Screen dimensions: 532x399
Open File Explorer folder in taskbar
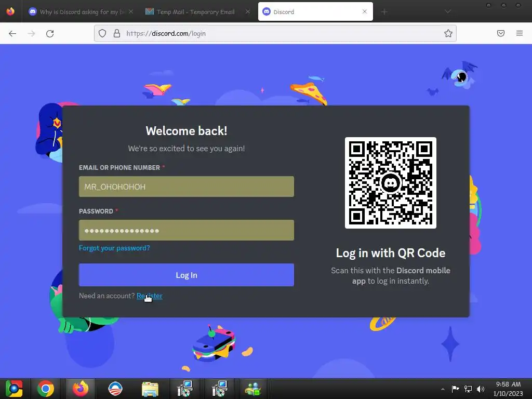click(150, 389)
